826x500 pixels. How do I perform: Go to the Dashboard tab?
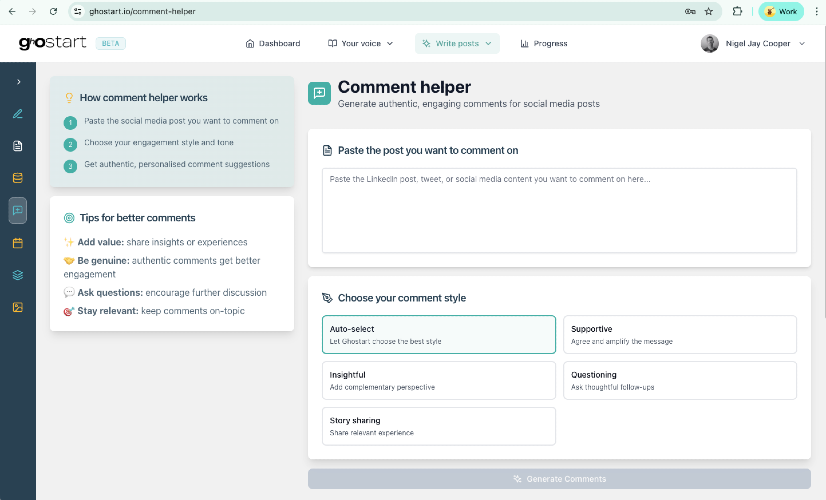click(x=273, y=43)
